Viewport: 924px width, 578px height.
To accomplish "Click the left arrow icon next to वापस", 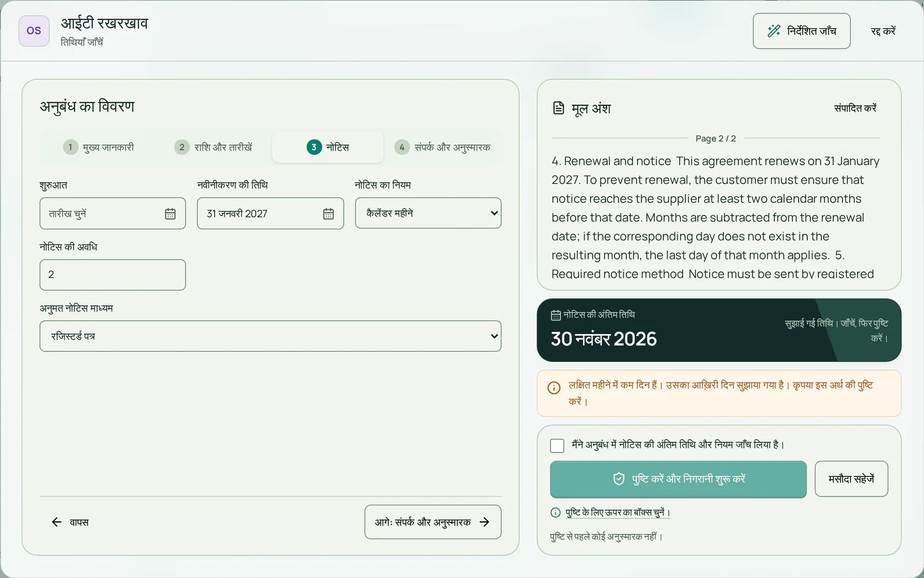I will (x=57, y=523).
